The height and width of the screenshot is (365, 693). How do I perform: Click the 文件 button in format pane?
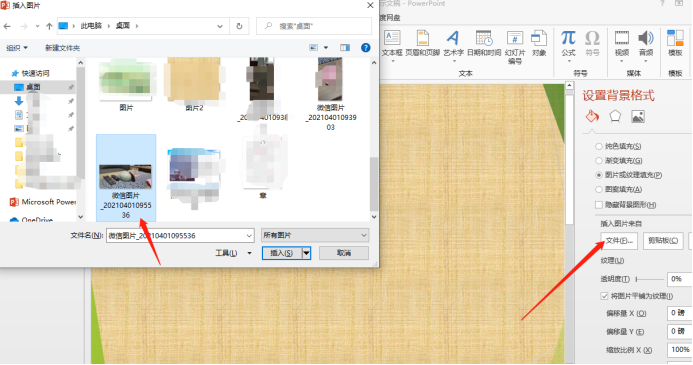point(619,241)
